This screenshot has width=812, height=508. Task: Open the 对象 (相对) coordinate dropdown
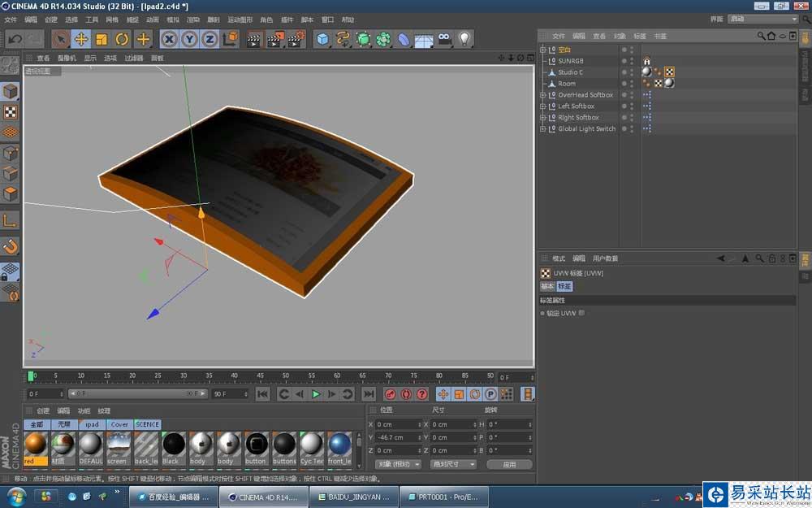pyautogui.click(x=398, y=464)
